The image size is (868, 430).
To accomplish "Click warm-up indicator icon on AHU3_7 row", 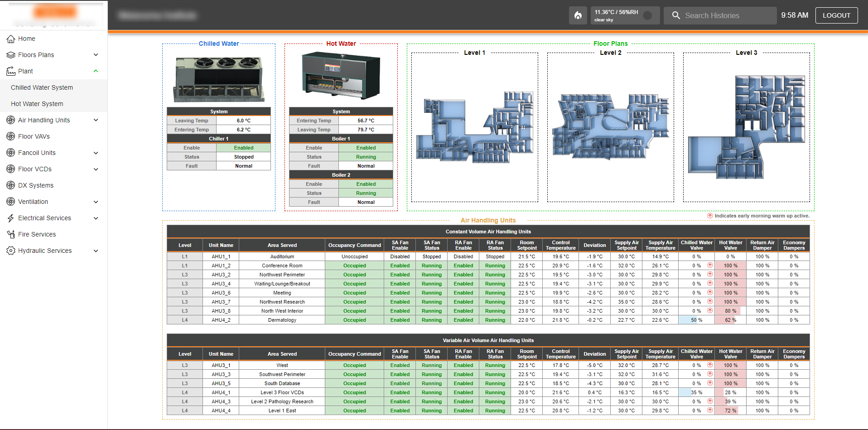I will click(710, 302).
